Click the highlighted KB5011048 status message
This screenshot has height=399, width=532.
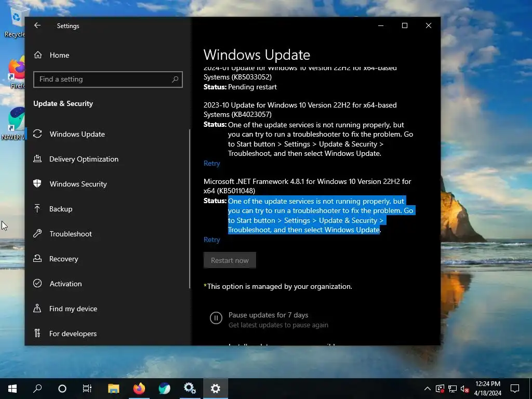coord(321,216)
